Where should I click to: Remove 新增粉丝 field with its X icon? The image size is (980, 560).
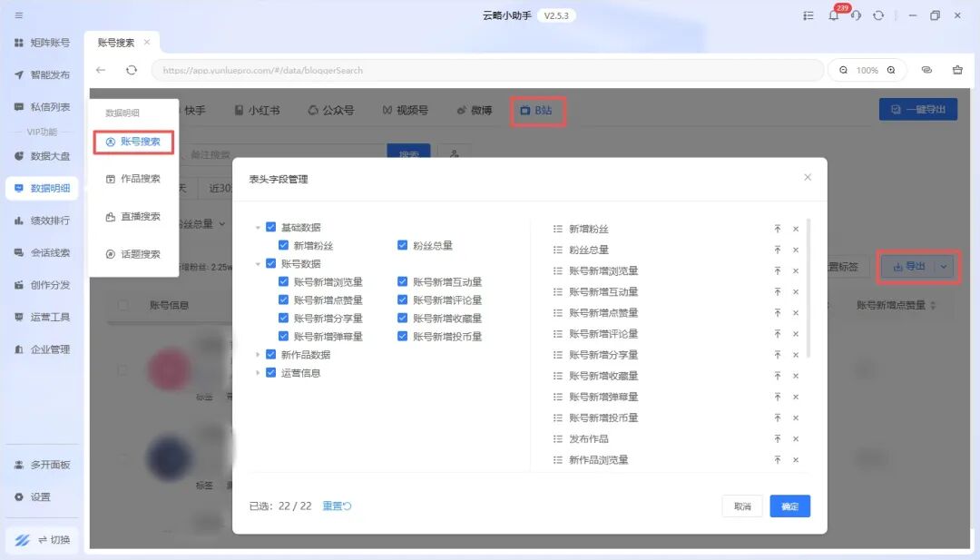pos(796,229)
